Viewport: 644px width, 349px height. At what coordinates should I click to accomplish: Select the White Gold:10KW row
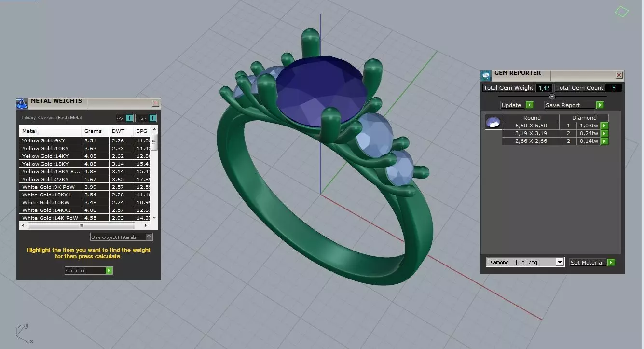tap(85, 203)
